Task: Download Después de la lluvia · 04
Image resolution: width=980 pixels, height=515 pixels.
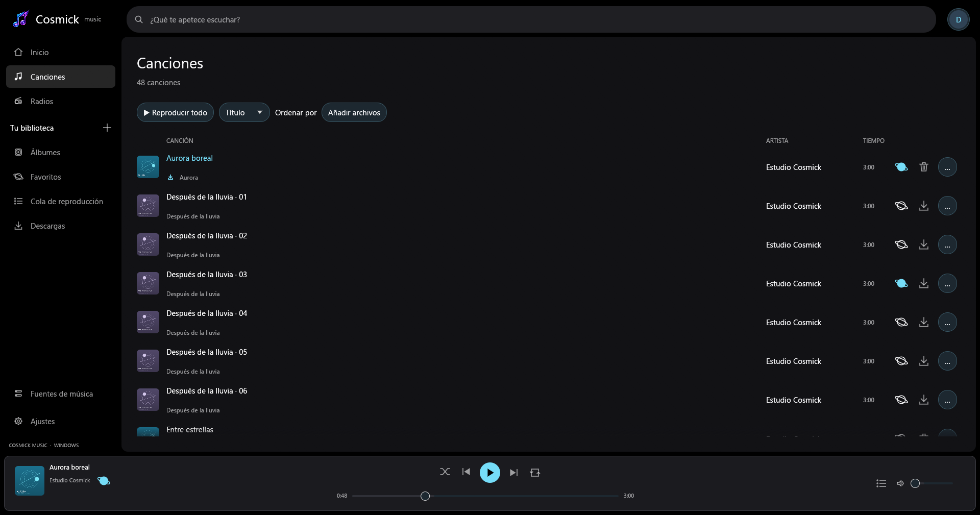Action: (x=924, y=322)
